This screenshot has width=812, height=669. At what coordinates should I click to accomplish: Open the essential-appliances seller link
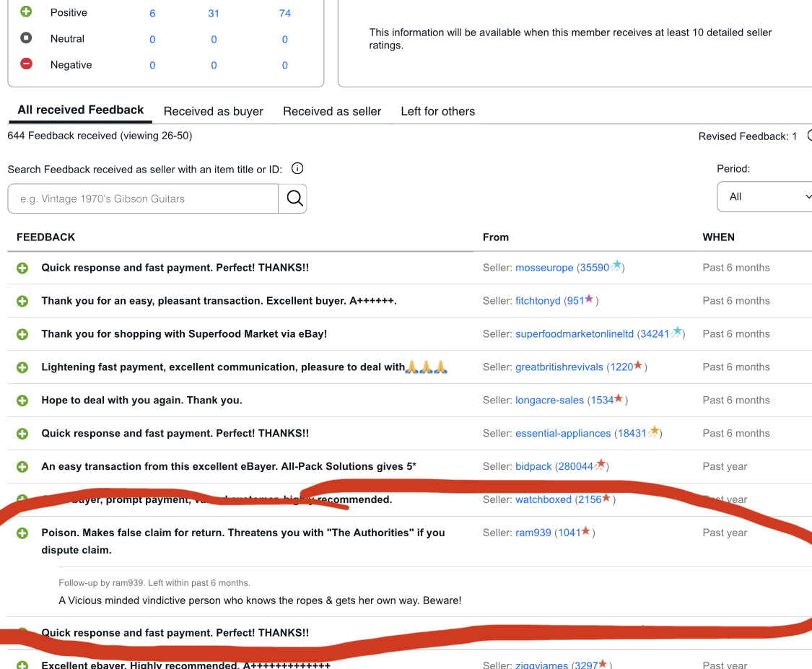563,434
